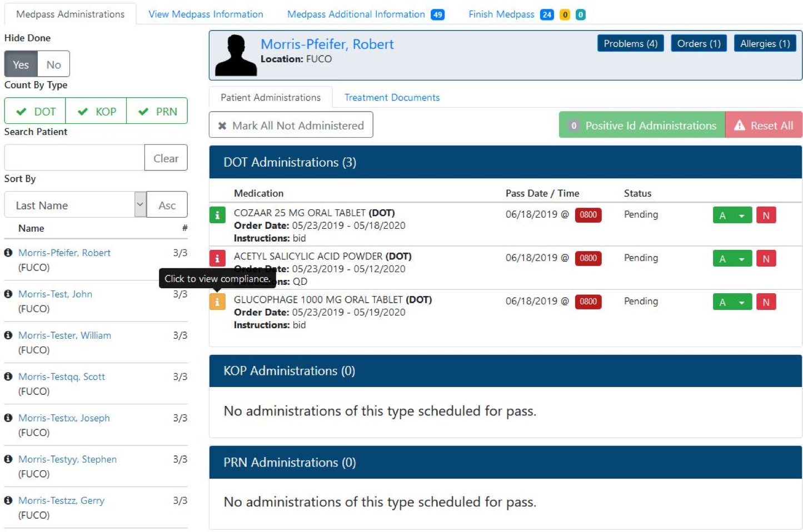
Task: Open the Finish Medpass tab
Action: click(x=502, y=14)
